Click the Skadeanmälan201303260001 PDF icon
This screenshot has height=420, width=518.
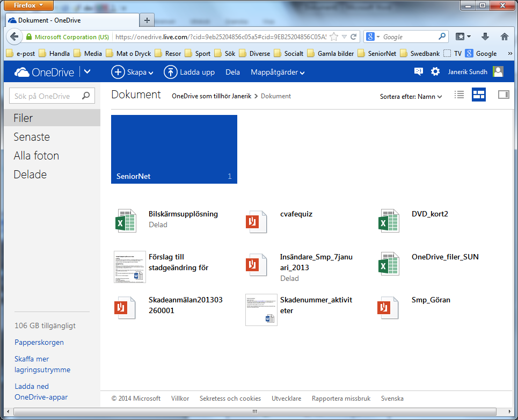pyautogui.click(x=125, y=307)
